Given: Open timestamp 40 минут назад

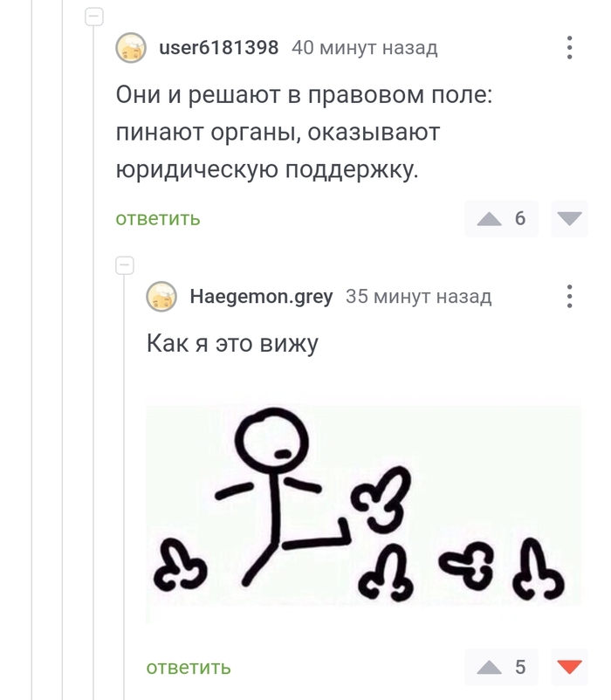Looking at the screenshot, I should pos(365,47).
